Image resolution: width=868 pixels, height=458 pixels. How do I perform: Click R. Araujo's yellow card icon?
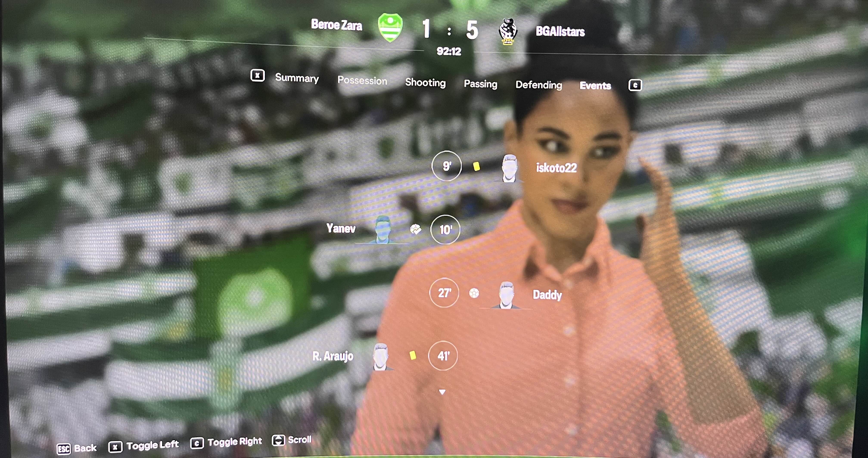point(412,355)
